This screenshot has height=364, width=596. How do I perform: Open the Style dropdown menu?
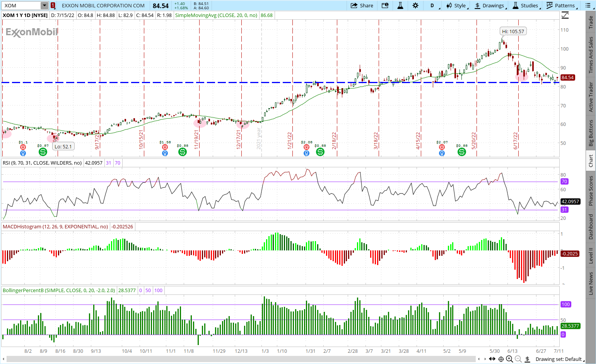(457, 5)
